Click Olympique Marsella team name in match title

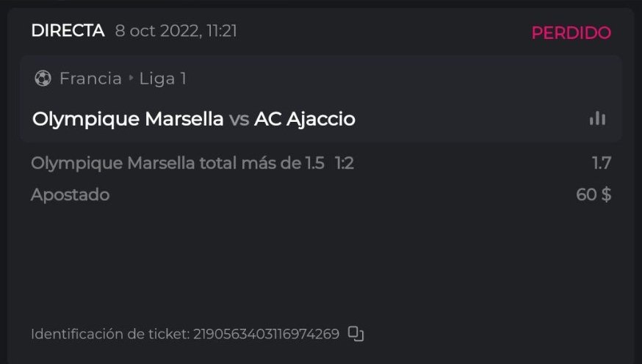point(128,119)
